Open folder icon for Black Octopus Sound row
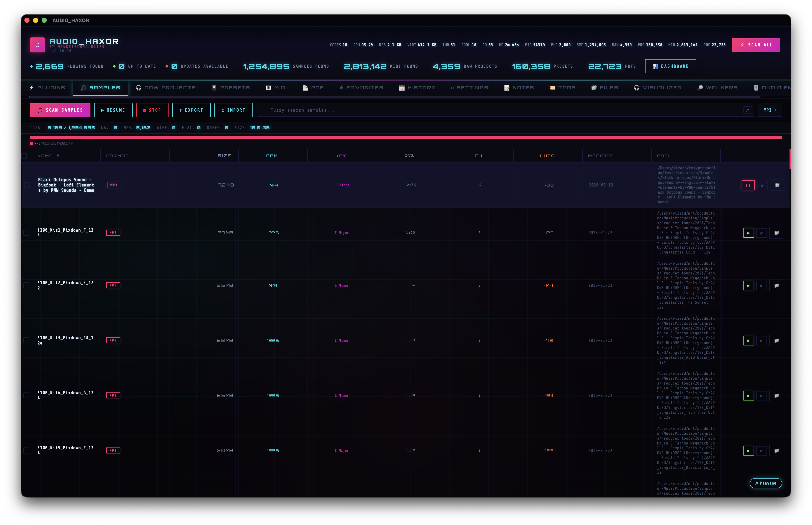 [x=777, y=185]
